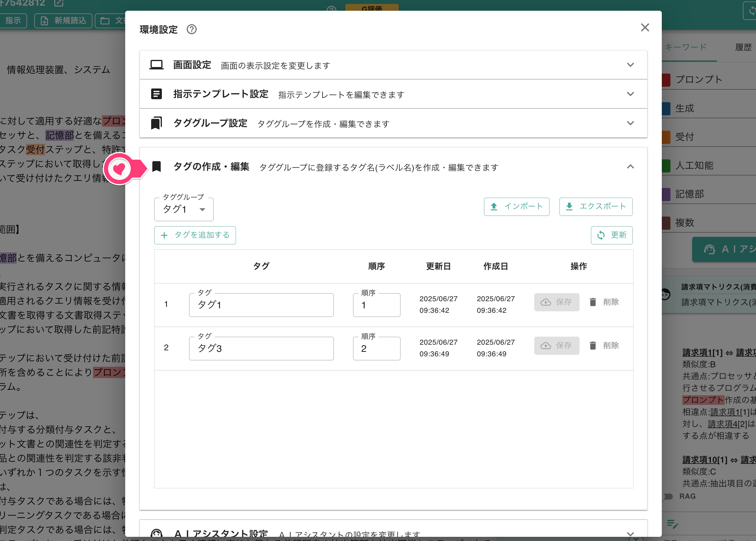The width and height of the screenshot is (756, 541).
Task: Click the 更新日 column header
Action: coord(438,266)
